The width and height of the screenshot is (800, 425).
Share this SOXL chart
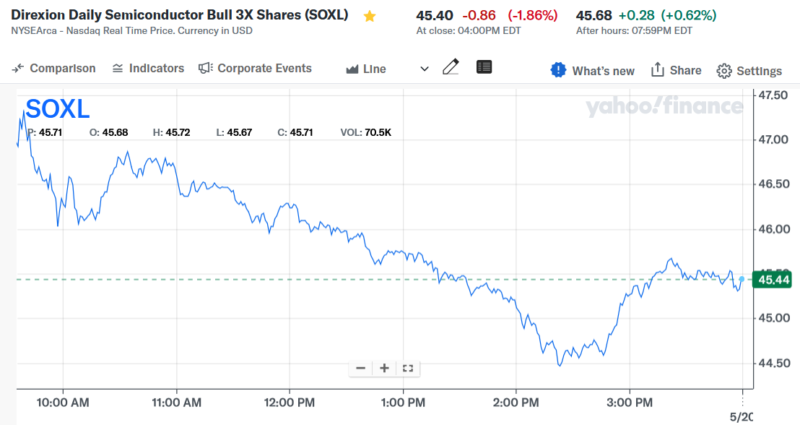pos(676,70)
